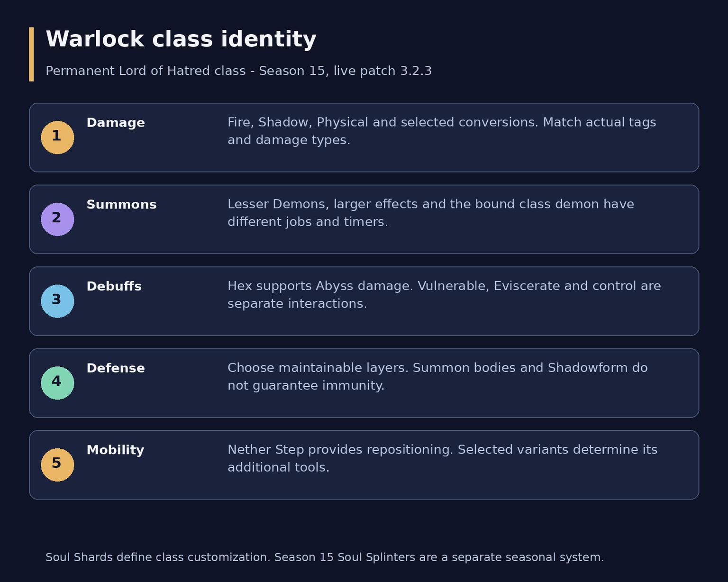Screen dimensions: 728x582
Task: Click the 'Nether Step provides repositioning' description
Action: [x=443, y=458]
